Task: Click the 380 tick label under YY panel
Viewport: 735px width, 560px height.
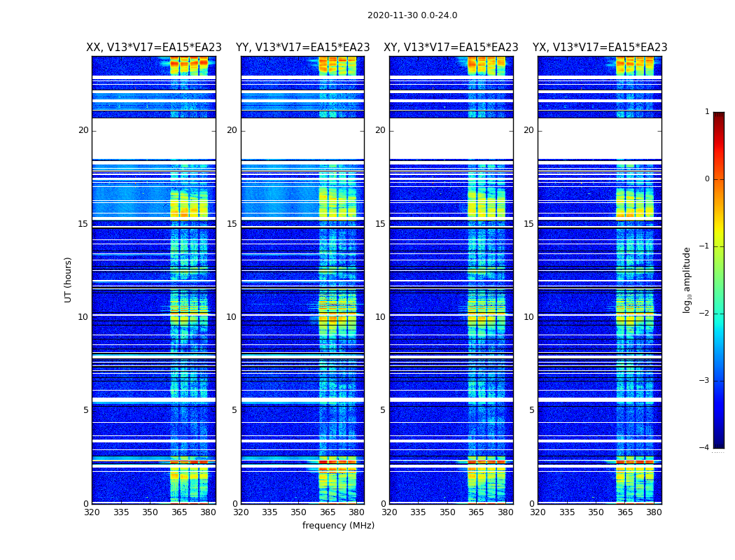Action: tap(356, 512)
